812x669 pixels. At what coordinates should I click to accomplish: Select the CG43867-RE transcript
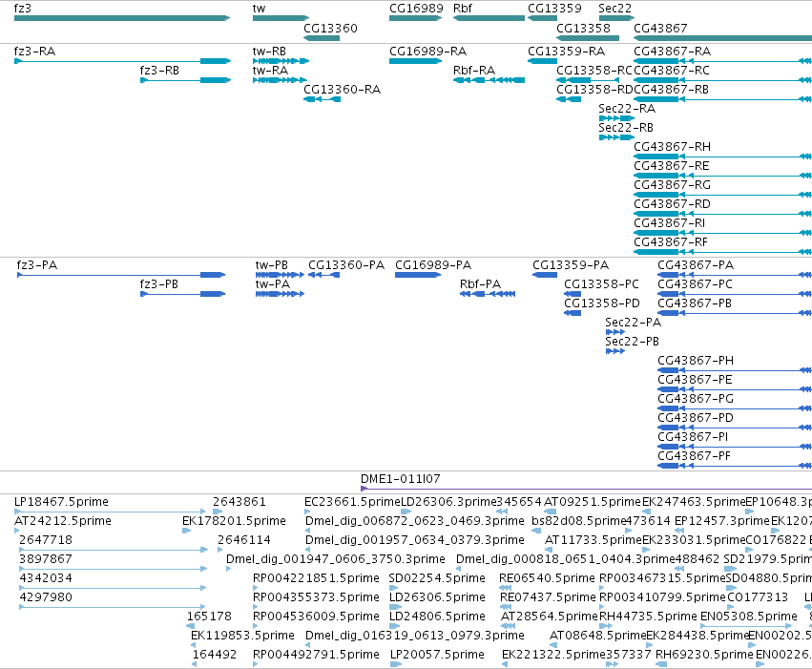[x=723, y=176]
